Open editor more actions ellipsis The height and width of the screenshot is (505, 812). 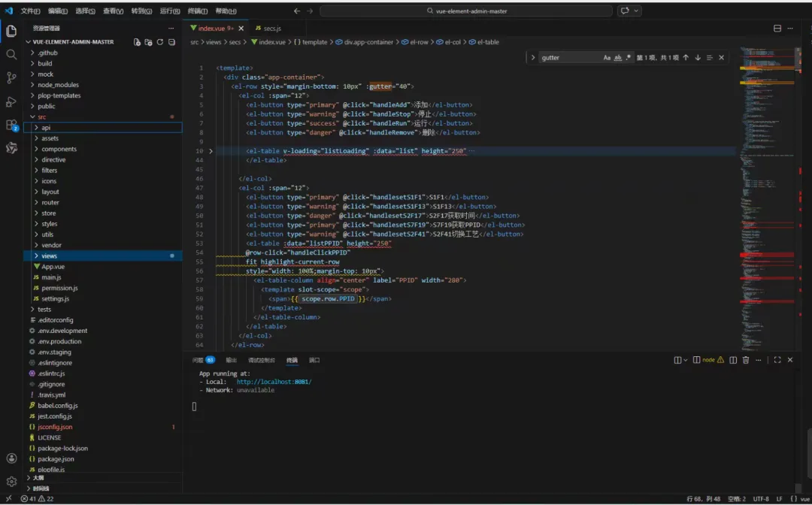point(790,29)
